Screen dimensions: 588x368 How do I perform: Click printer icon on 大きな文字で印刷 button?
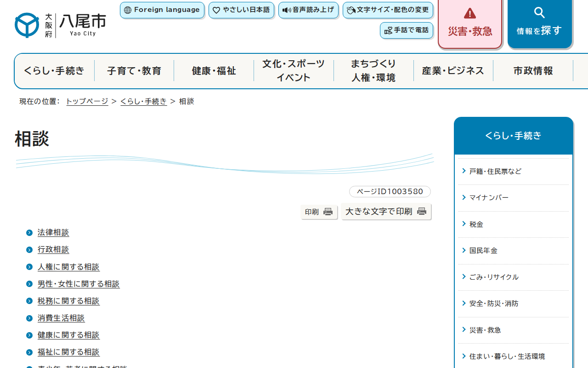pos(422,211)
